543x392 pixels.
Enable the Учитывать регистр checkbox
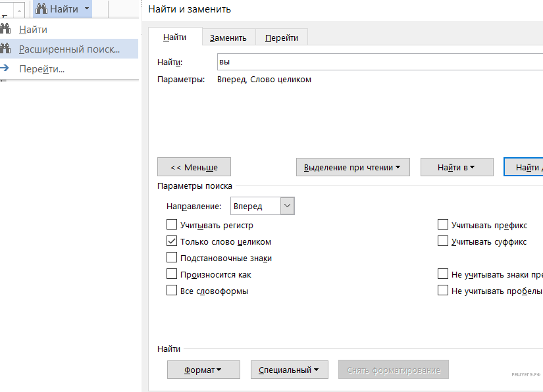(172, 225)
